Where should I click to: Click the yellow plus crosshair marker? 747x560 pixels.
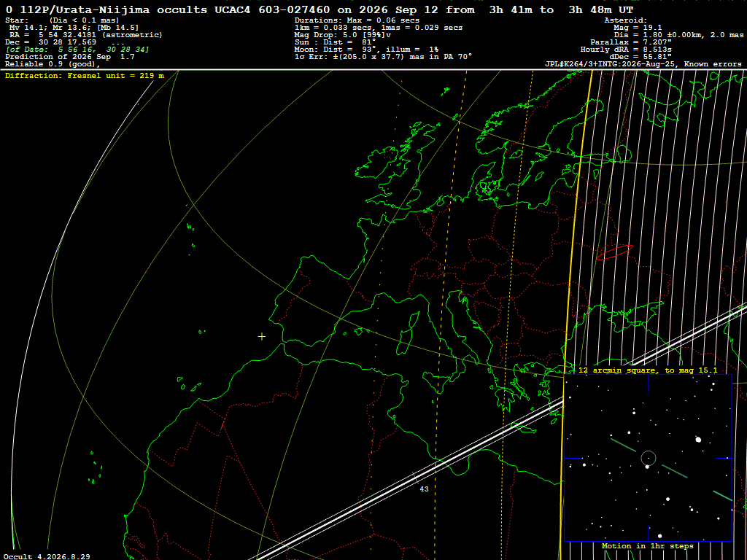tap(262, 337)
